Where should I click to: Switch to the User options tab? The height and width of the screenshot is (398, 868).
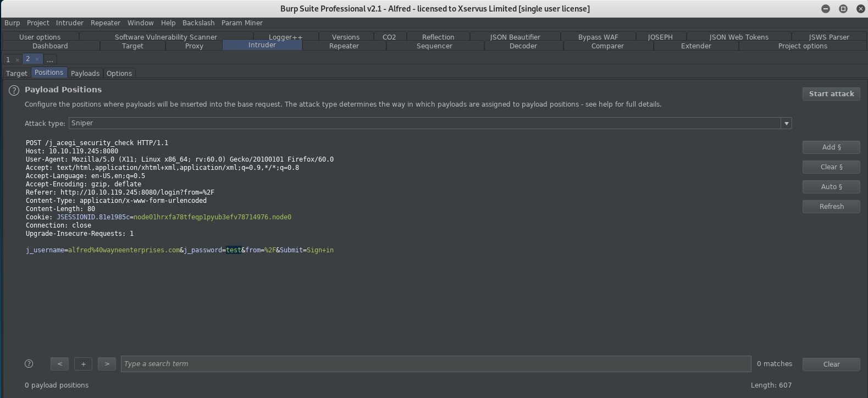tap(40, 37)
